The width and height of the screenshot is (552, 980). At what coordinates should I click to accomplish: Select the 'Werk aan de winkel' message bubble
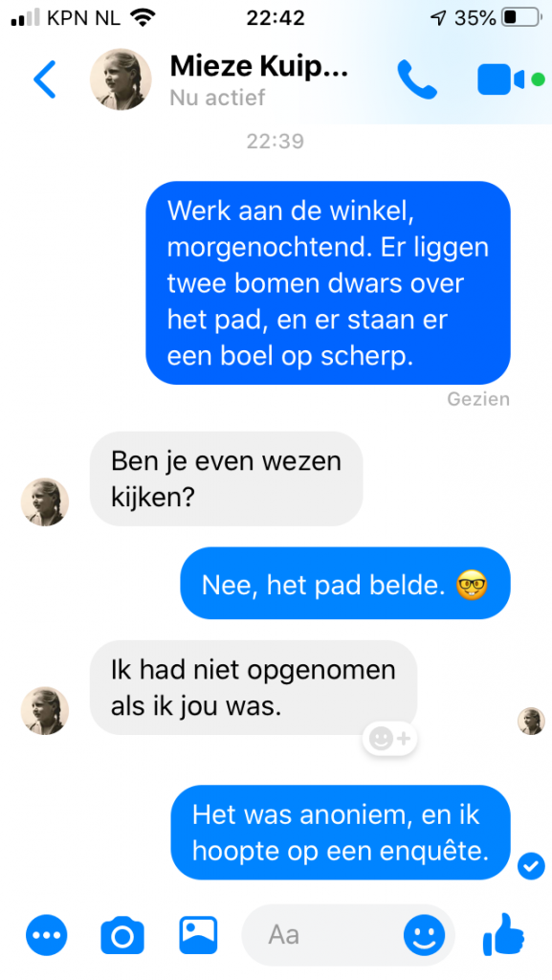(x=328, y=282)
